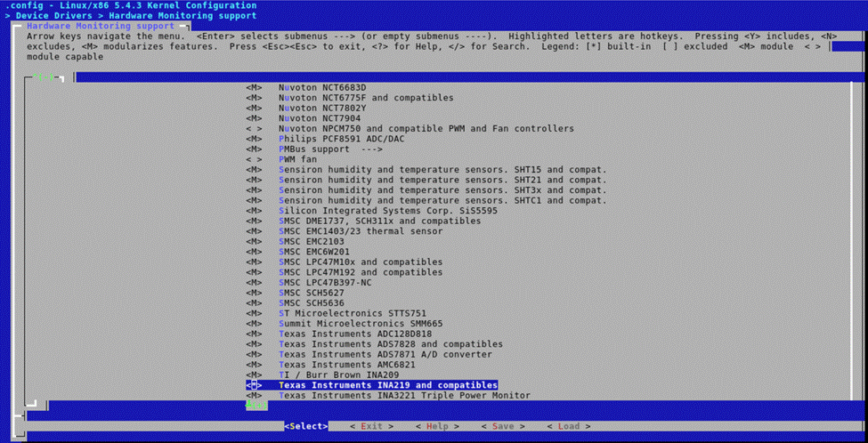Select the SMSC SCH5636 entry
868x443 pixels.
click(x=311, y=302)
